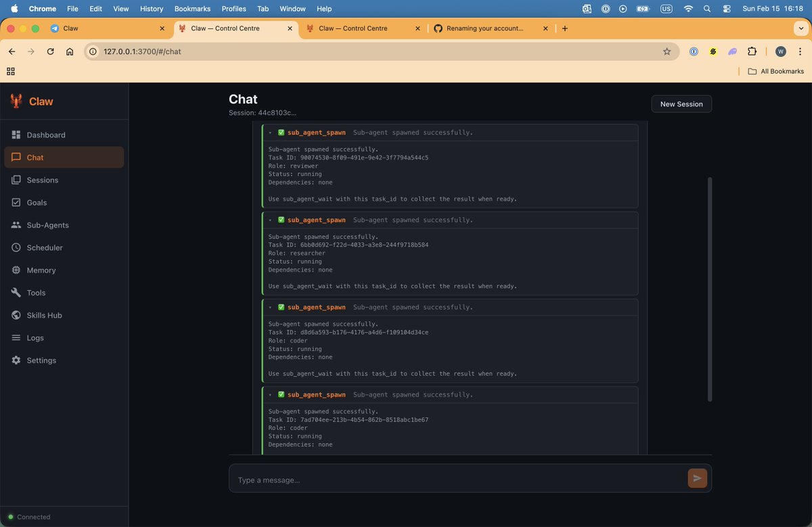Open the Extensions puzzle menu
The width and height of the screenshot is (812, 527).
coord(752,51)
